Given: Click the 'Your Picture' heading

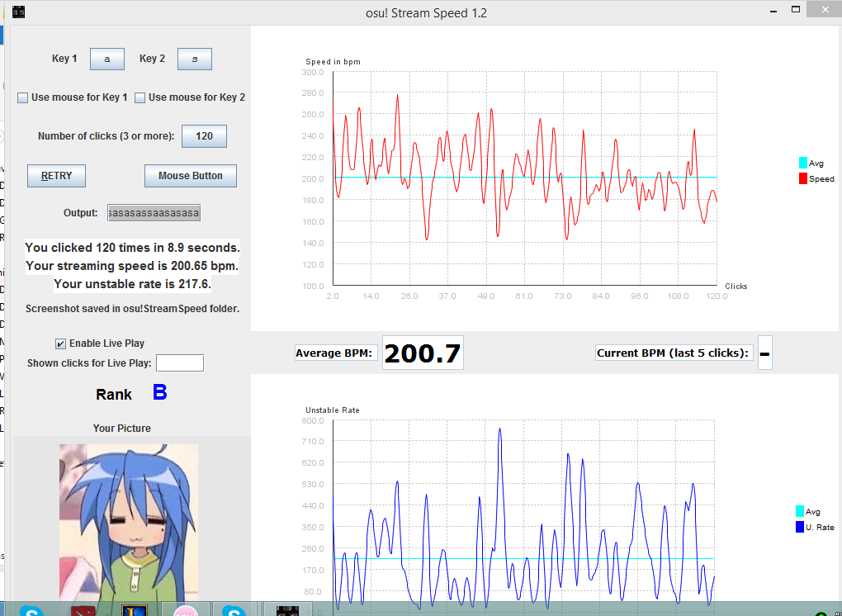Looking at the screenshot, I should [x=122, y=429].
